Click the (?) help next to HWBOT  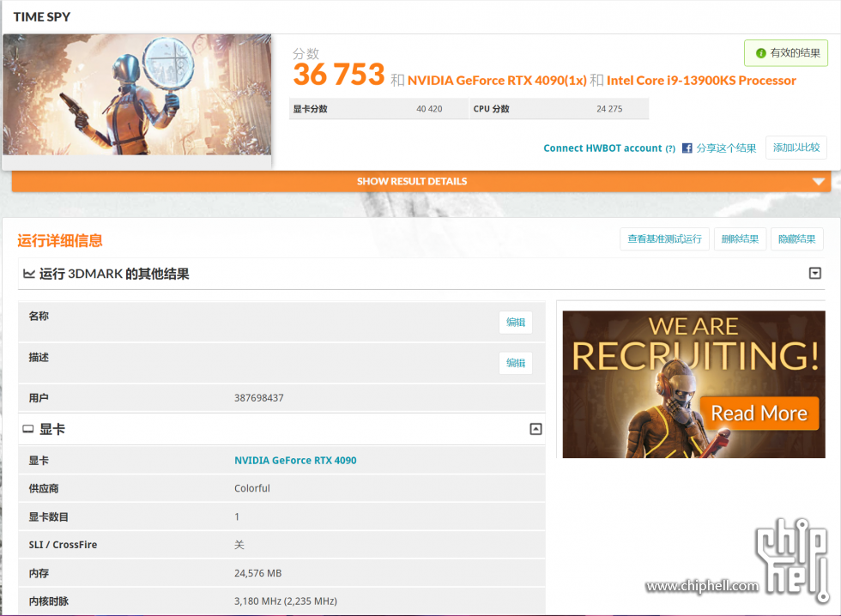point(670,148)
